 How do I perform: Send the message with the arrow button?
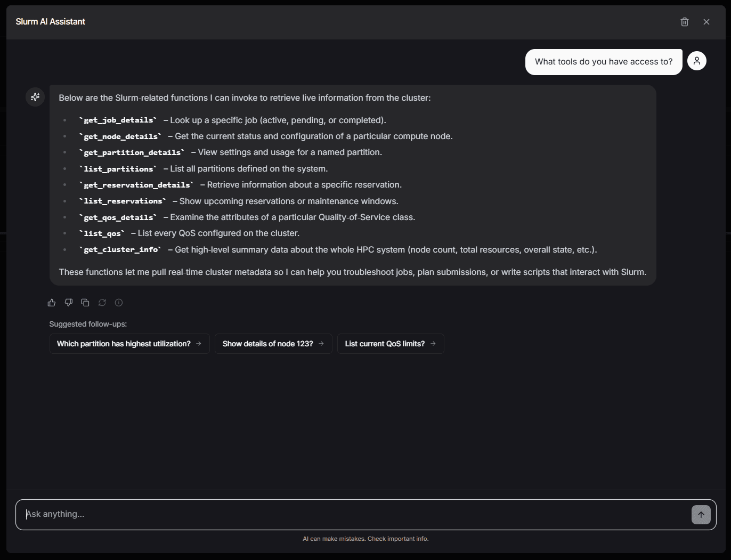pos(701,514)
